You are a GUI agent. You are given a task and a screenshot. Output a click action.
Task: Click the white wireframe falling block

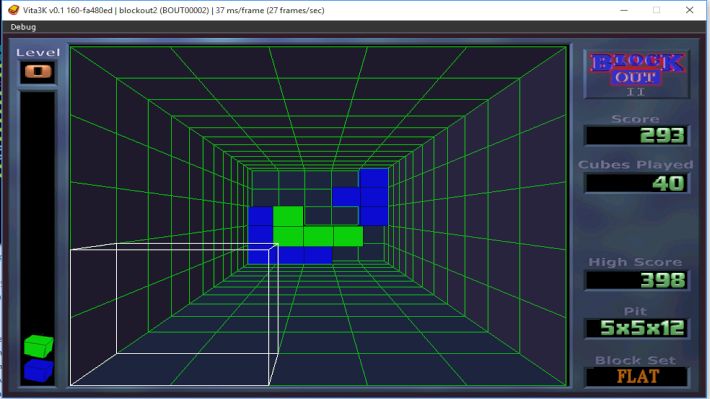coord(174,315)
